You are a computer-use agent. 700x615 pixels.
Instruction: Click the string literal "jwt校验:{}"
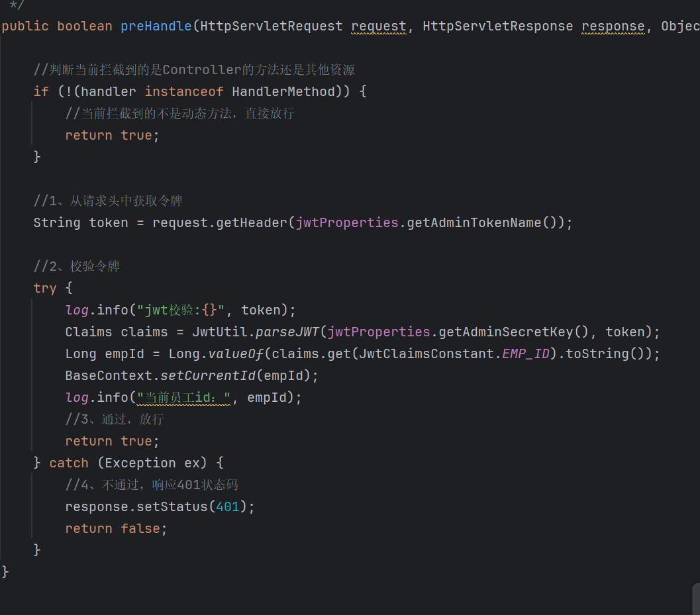point(181,310)
